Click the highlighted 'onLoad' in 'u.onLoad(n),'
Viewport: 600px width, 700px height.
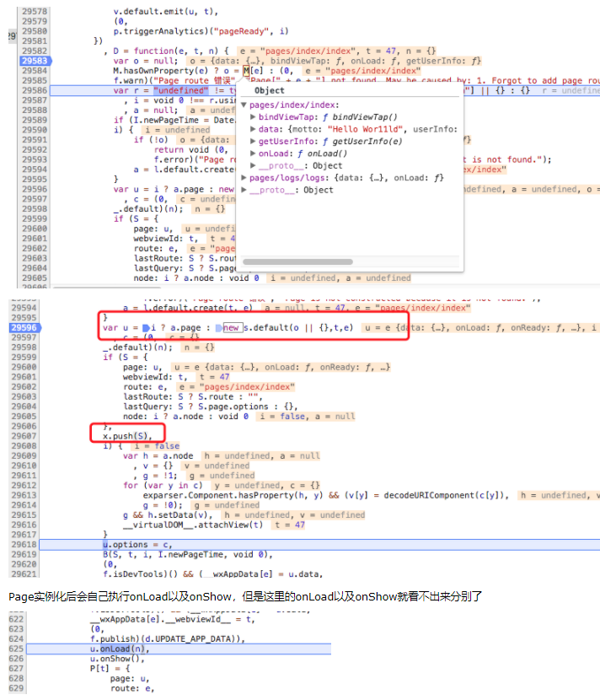pyautogui.click(x=115, y=649)
